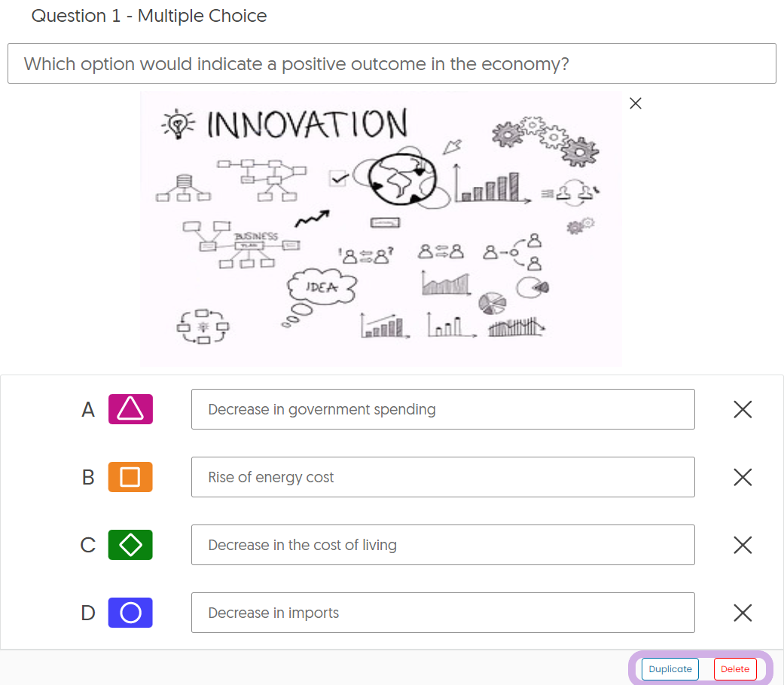Focus the 'Rise of energy cost' answer field
784x685 pixels.
(x=443, y=477)
